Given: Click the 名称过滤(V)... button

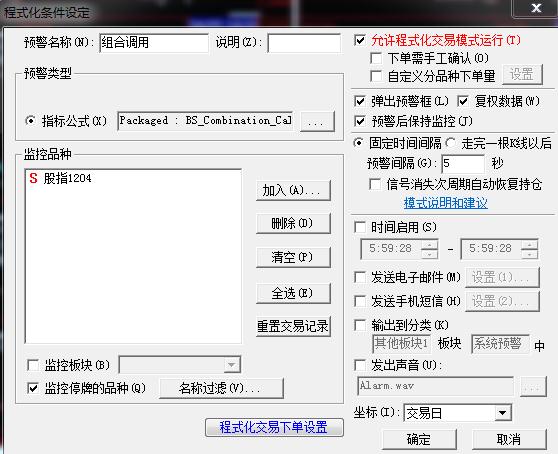Looking at the screenshot, I should coord(221,388).
